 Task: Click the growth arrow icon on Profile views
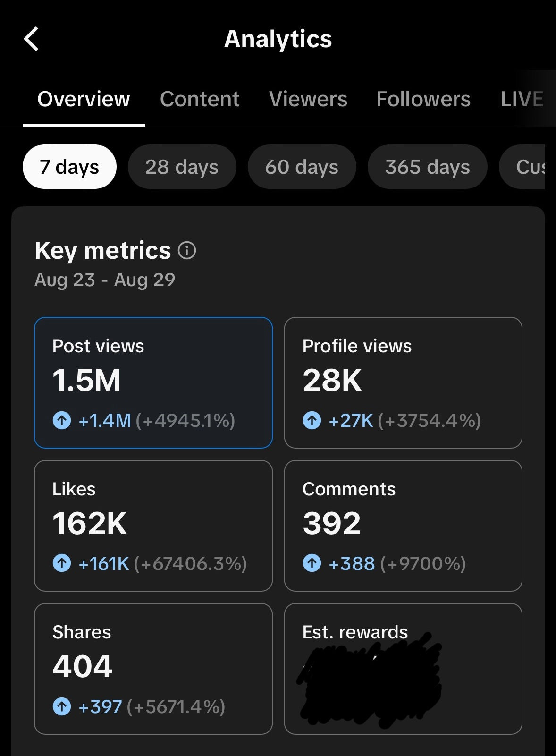tap(312, 419)
